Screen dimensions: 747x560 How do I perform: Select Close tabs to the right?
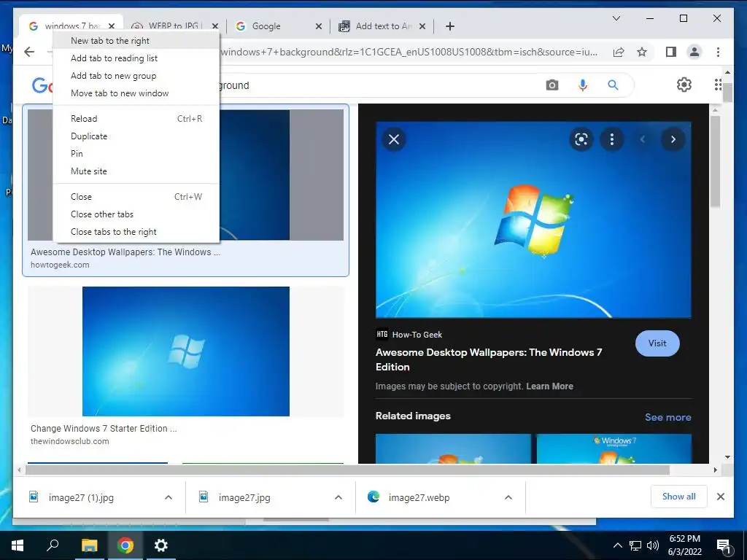(136, 232)
